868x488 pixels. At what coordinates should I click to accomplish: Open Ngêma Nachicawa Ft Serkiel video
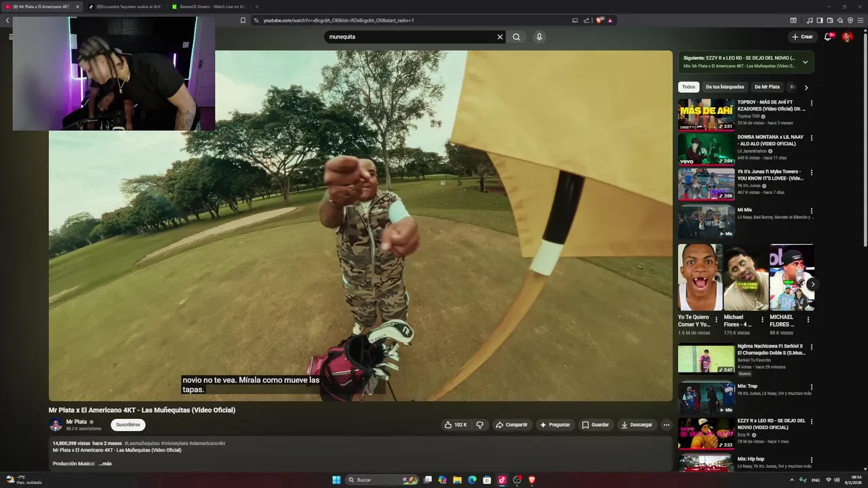[706, 359]
